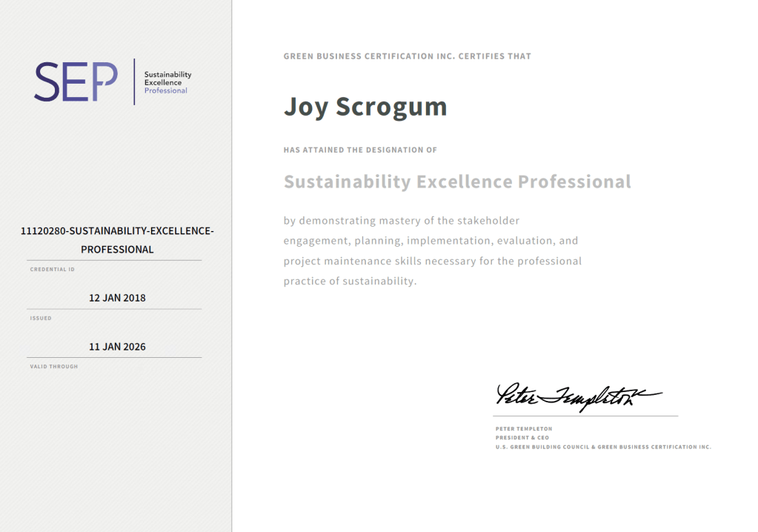
Task: Click the 'Valid Through' field label
Action: [53, 367]
